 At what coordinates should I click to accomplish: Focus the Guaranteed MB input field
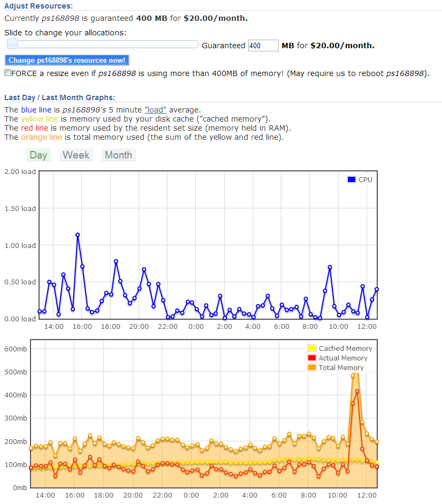pyautogui.click(x=263, y=46)
